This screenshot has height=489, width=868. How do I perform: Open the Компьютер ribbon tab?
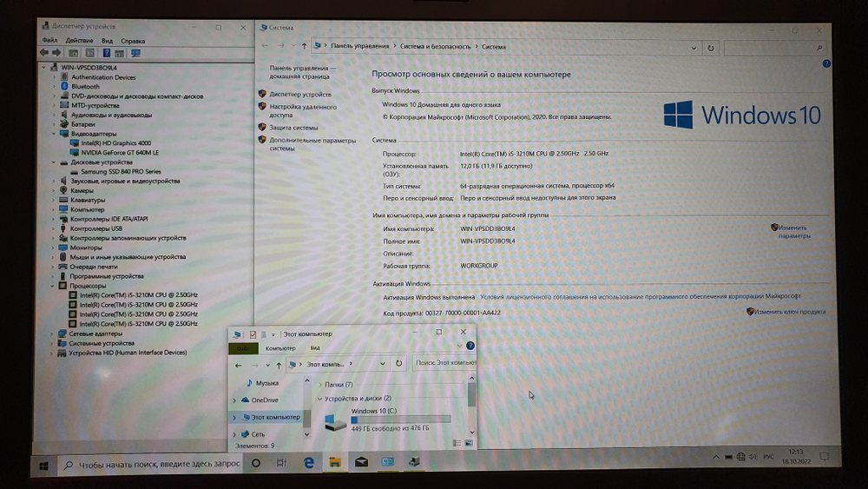pyautogui.click(x=280, y=348)
